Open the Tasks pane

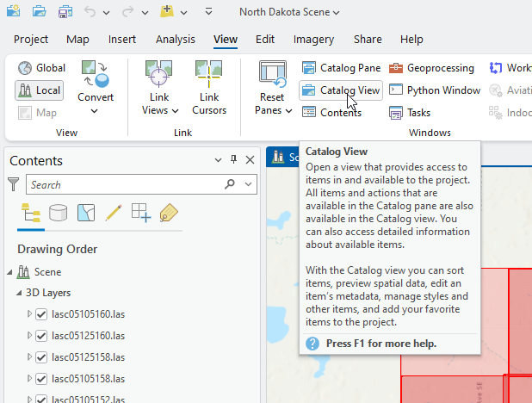click(410, 113)
